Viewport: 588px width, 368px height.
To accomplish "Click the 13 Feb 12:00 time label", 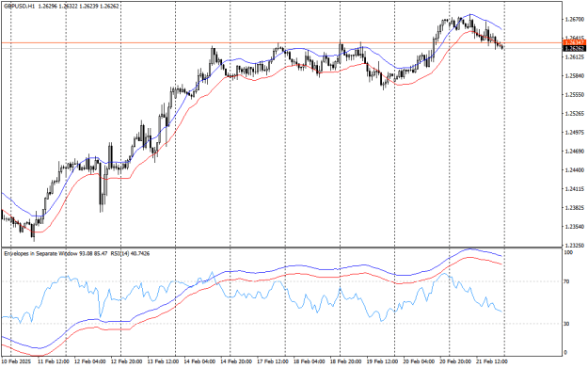I will [163, 361].
